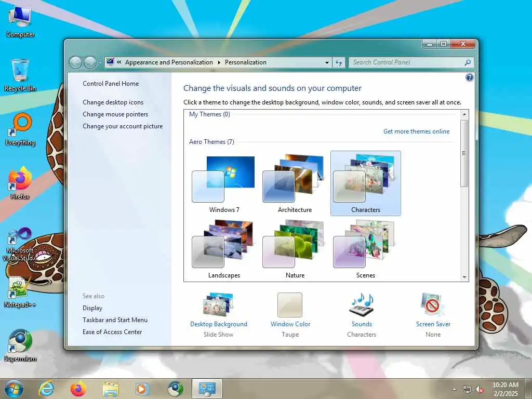Click the search magnifier icon

[468, 62]
